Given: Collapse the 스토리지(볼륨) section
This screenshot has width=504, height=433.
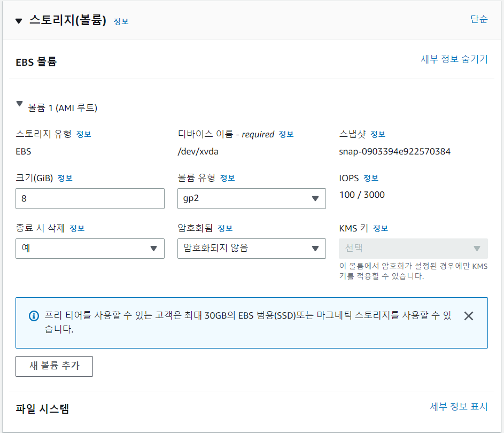Looking at the screenshot, I should point(18,21).
